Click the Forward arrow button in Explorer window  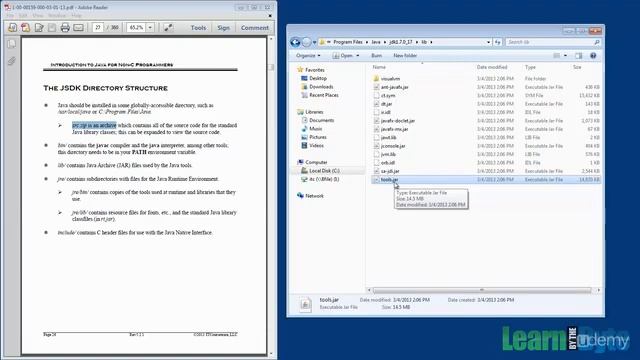[307, 42]
